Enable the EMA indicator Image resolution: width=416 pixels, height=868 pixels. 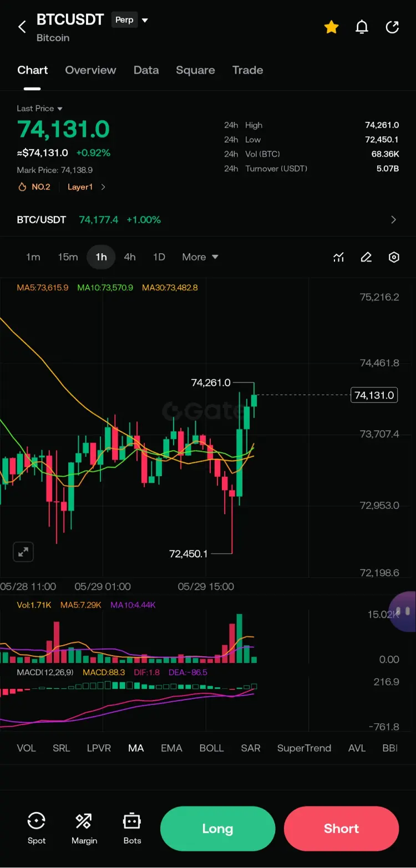171,748
